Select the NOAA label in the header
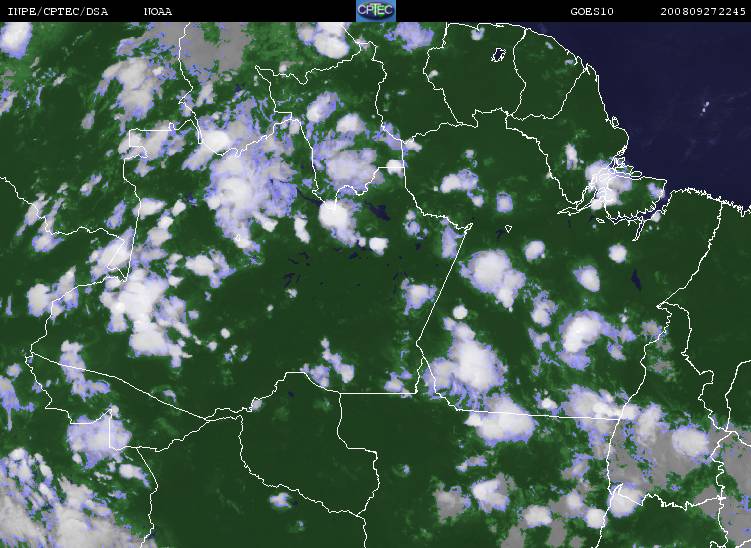Screen dimensions: 751x548 (x=158, y=11)
